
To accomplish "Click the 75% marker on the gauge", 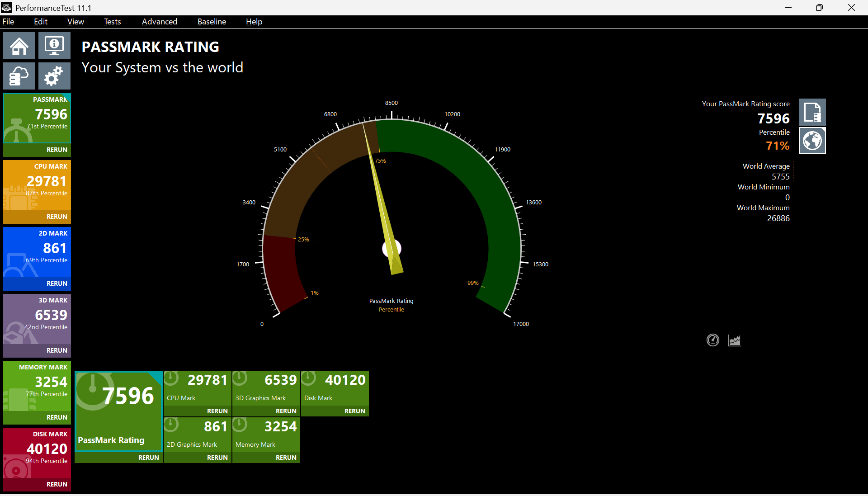I will 380,161.
